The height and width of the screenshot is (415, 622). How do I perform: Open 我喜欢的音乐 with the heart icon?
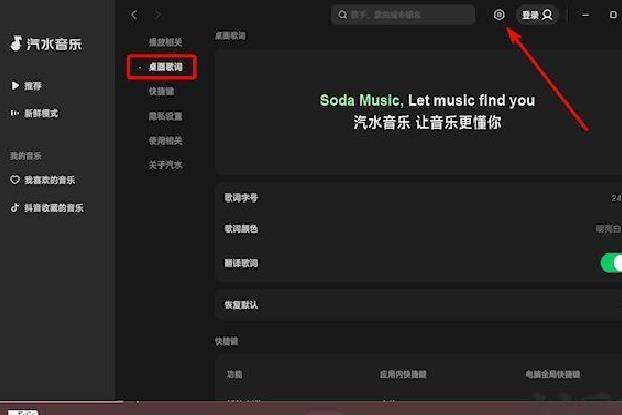[42, 180]
